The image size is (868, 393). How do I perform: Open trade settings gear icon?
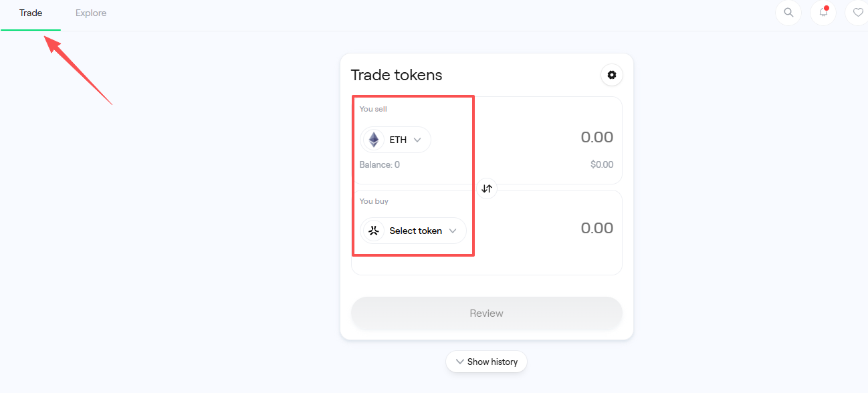pyautogui.click(x=611, y=75)
